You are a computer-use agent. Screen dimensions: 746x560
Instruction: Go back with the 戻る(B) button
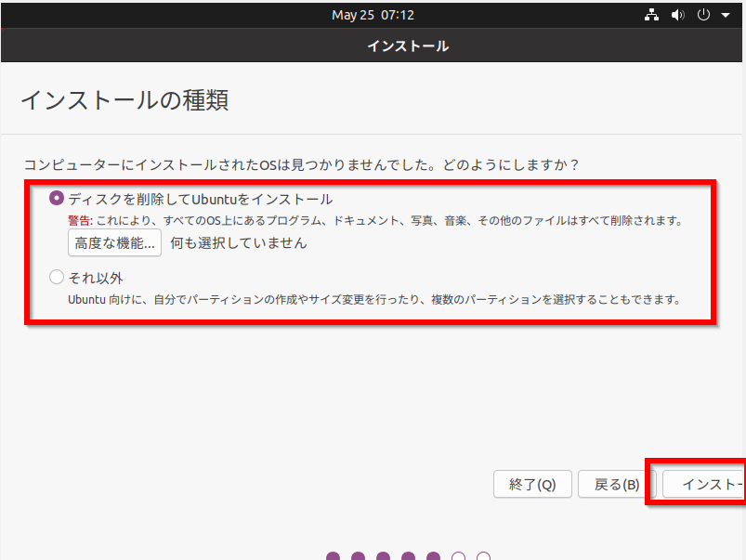[617, 484]
